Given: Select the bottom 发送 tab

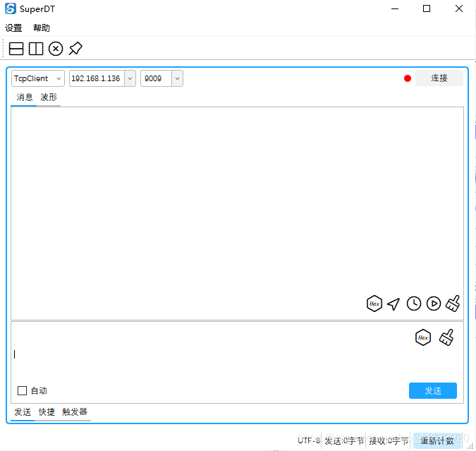Looking at the screenshot, I should (23, 412).
